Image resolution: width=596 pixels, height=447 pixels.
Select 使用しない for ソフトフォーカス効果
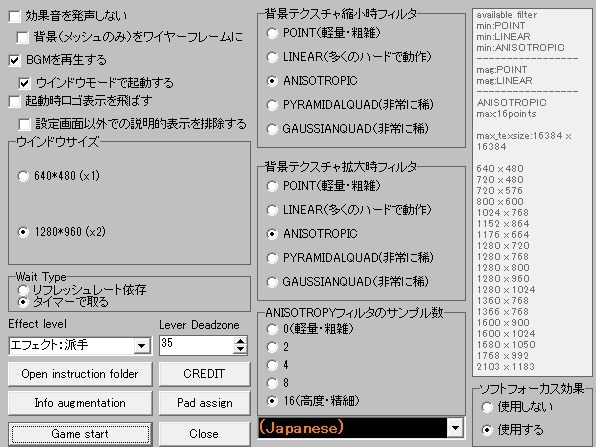click(487, 407)
